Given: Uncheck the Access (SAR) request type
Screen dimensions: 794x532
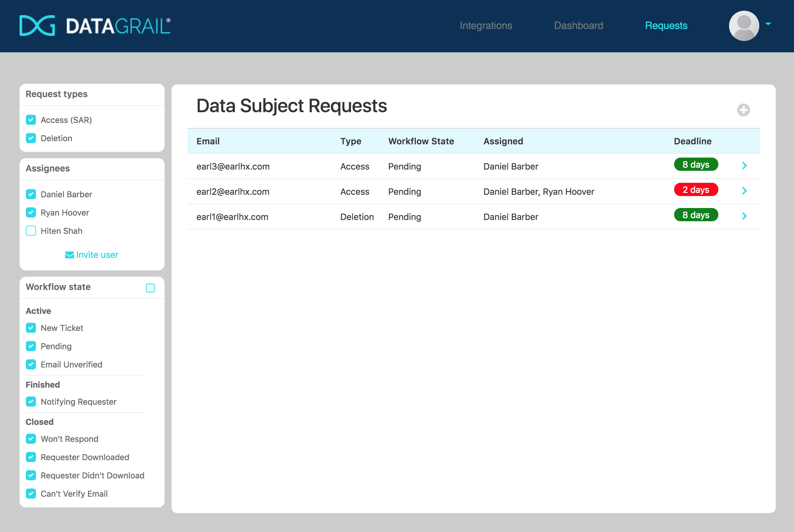Looking at the screenshot, I should pos(31,120).
